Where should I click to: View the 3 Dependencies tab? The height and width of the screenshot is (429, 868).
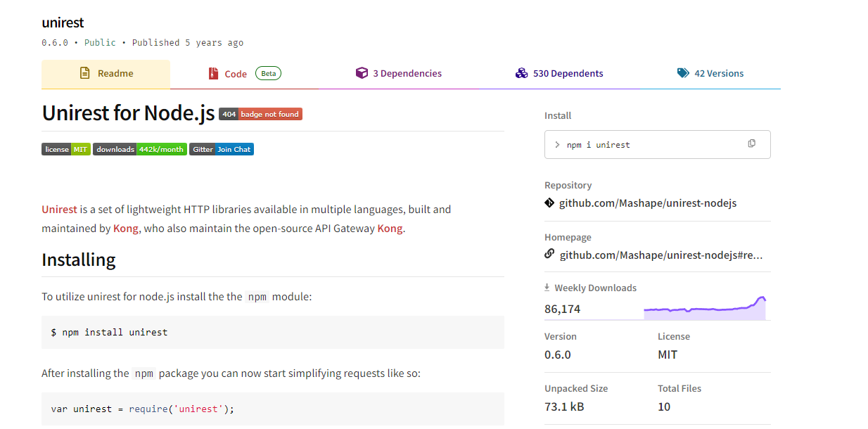[x=399, y=74]
